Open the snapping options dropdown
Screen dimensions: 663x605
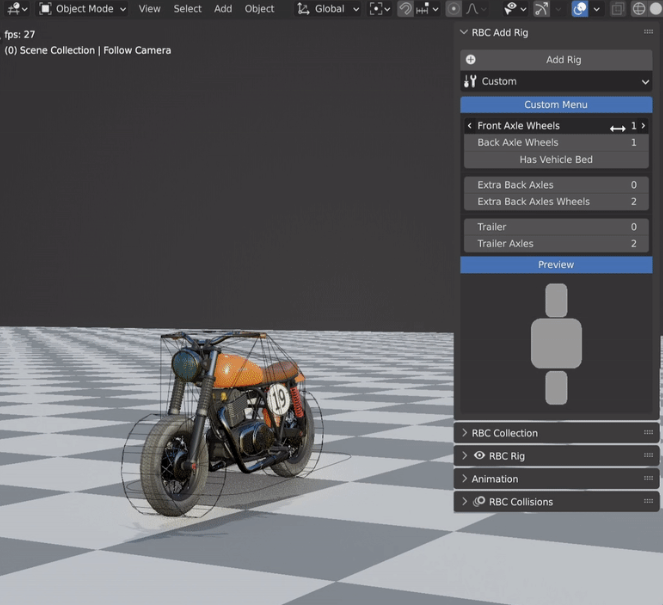coord(427,8)
